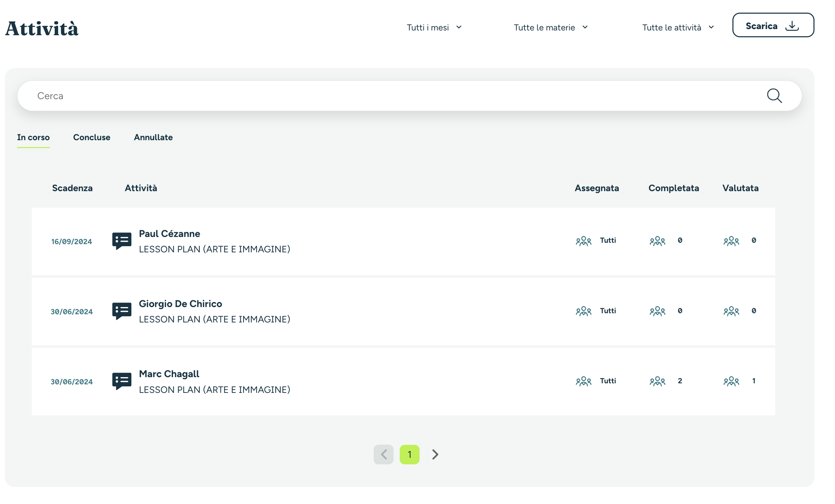This screenshot has width=835, height=504.
Task: Click Tutti in Giorgio De Chirico row
Action: [608, 311]
